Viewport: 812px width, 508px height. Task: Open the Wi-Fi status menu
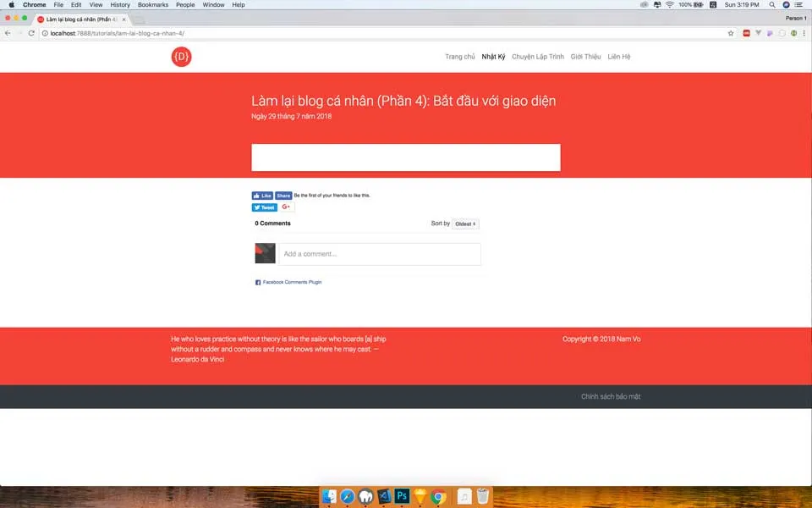670,5
